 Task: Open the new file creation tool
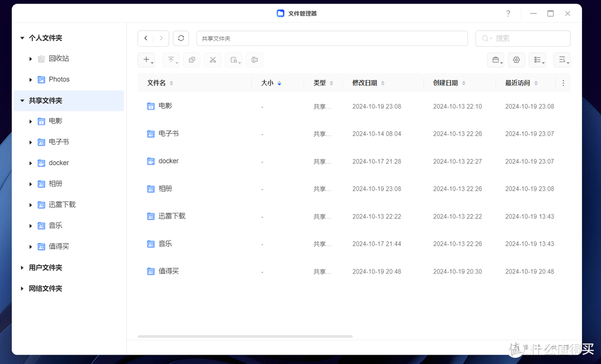145,59
